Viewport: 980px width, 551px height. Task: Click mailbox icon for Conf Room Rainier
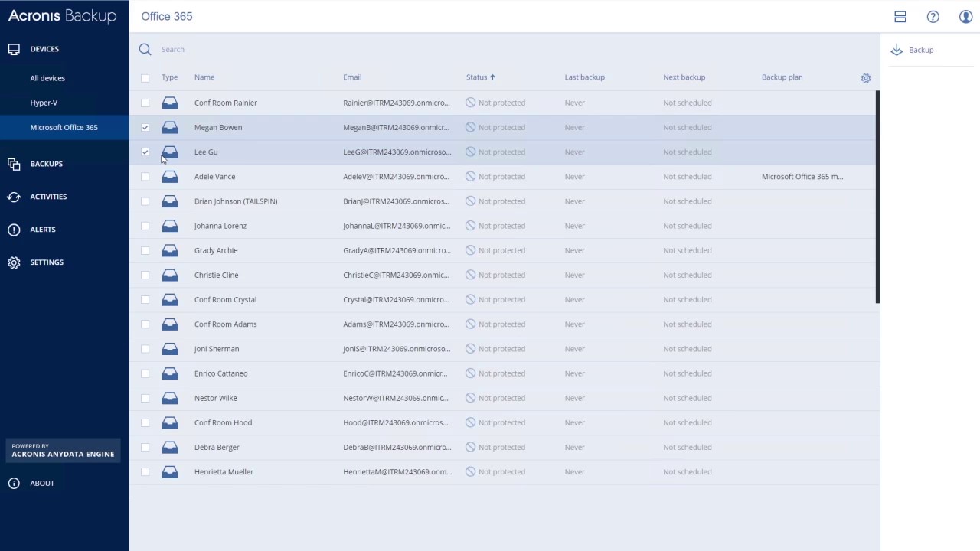[x=170, y=103]
